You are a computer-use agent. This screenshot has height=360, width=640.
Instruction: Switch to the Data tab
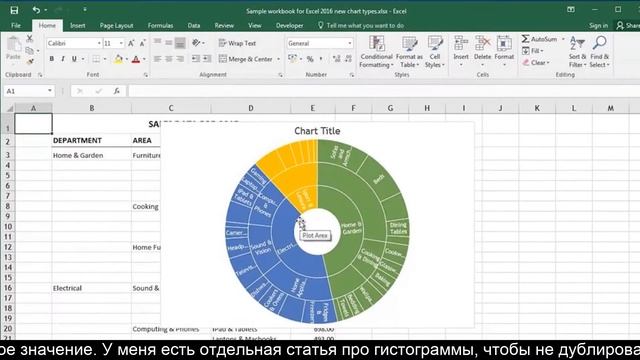click(194, 25)
